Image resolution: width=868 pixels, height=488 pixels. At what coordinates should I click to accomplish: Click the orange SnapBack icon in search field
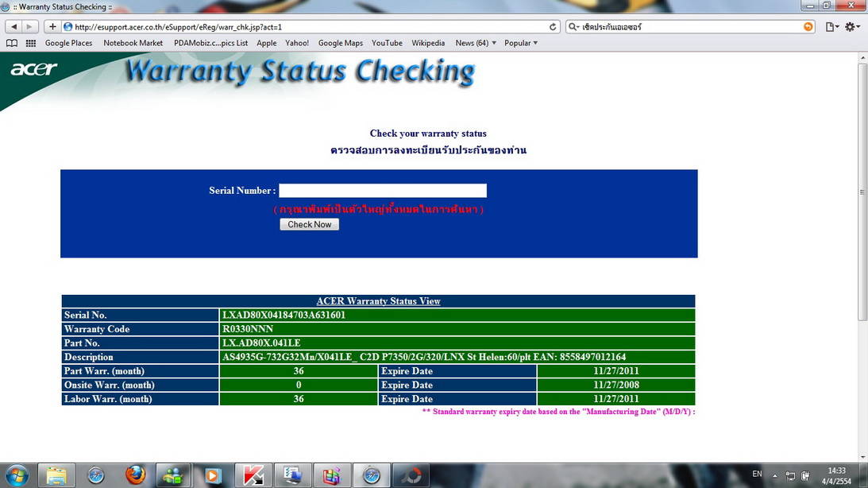pyautogui.click(x=808, y=27)
